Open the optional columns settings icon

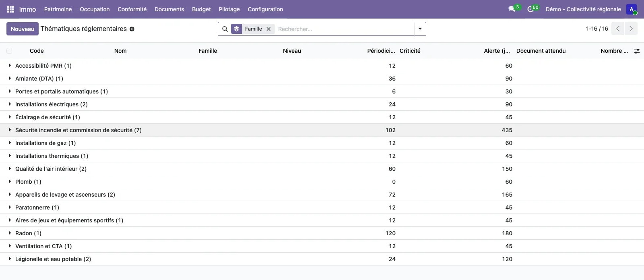(x=637, y=51)
